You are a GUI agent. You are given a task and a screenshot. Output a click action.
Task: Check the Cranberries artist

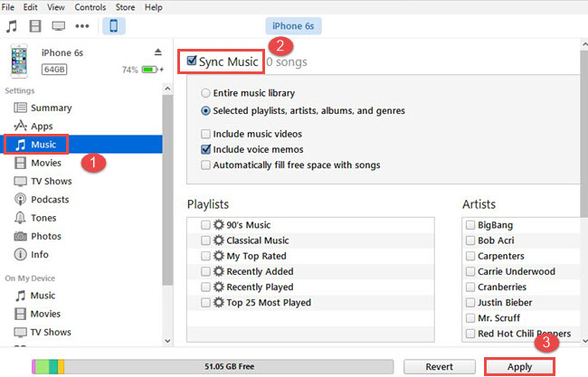click(x=470, y=287)
